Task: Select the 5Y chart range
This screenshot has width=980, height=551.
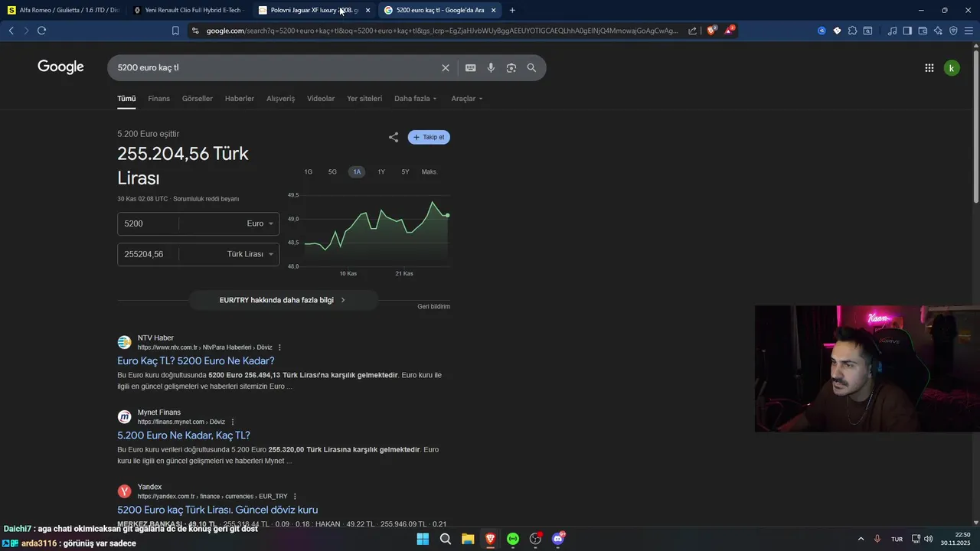Action: coord(405,171)
